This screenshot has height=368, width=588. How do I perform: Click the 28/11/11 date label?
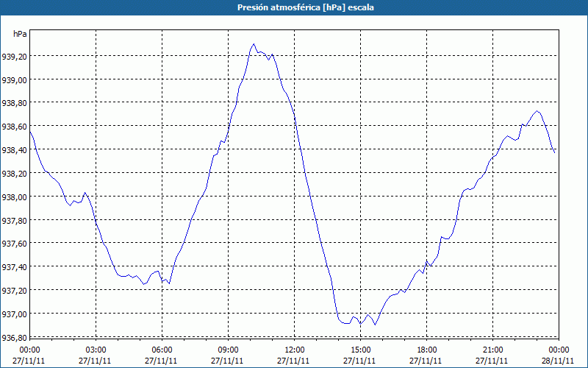(558, 361)
